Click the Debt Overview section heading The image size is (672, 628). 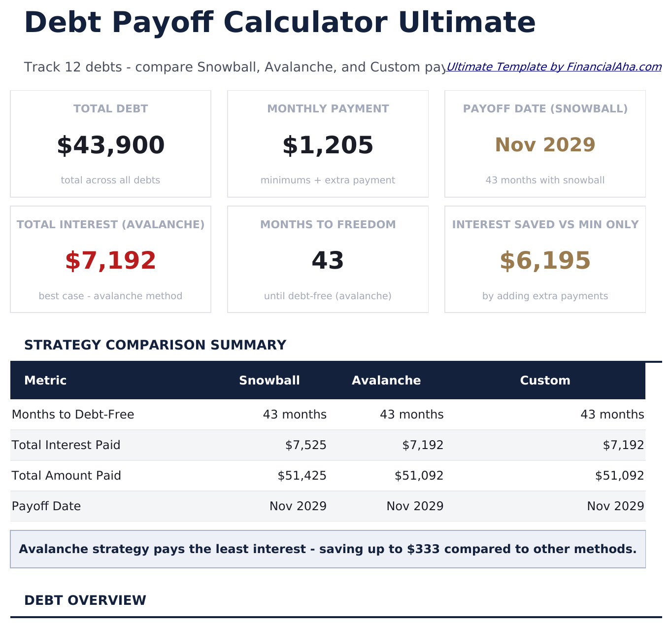tap(85, 600)
